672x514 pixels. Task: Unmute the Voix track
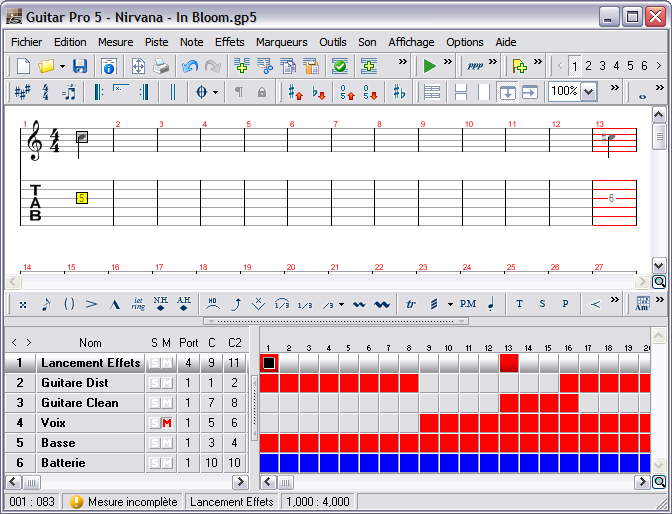(x=167, y=423)
